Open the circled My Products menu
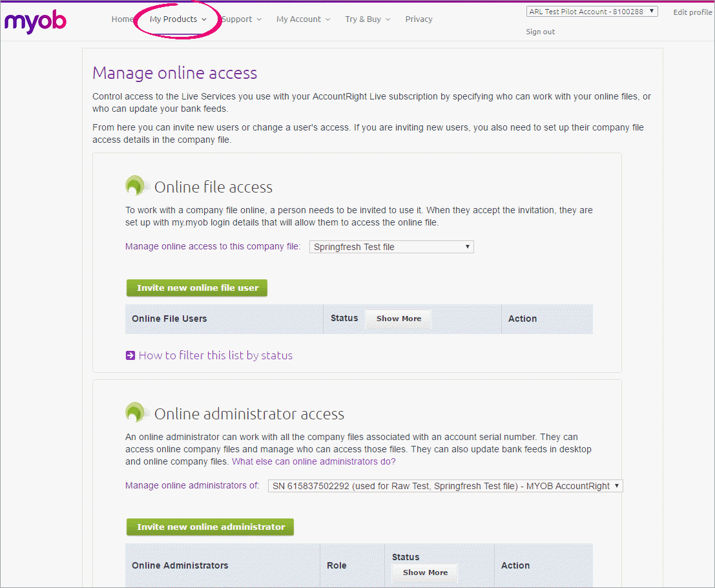This screenshot has width=715, height=588. [174, 19]
